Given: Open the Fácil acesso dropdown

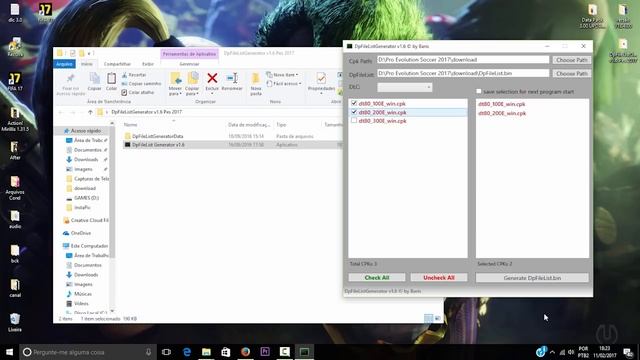Looking at the screenshot, I should [x=284, y=84].
